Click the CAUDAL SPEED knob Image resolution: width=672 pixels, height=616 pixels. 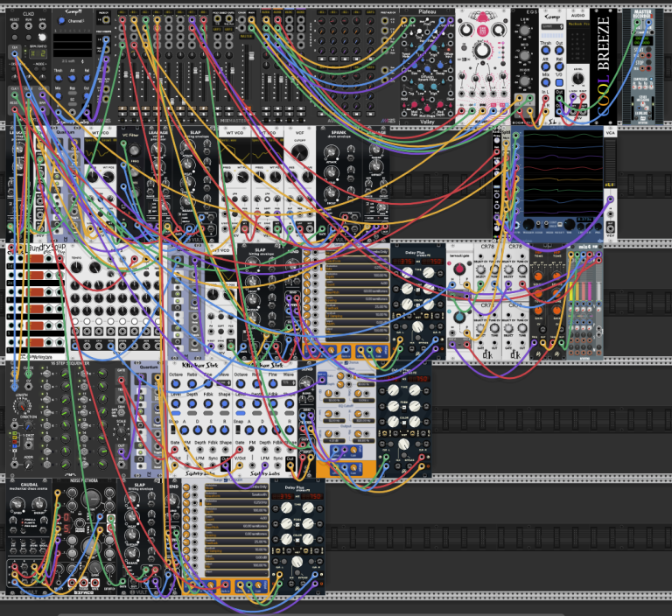17,504
